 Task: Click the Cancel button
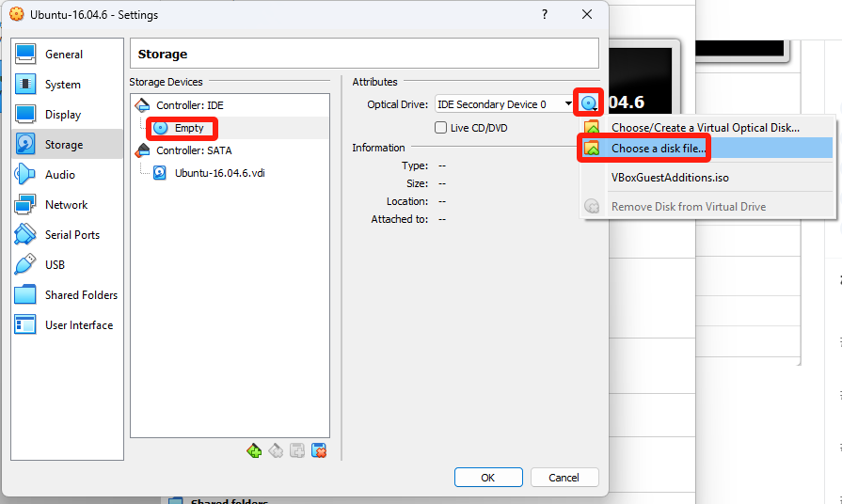coord(564,477)
